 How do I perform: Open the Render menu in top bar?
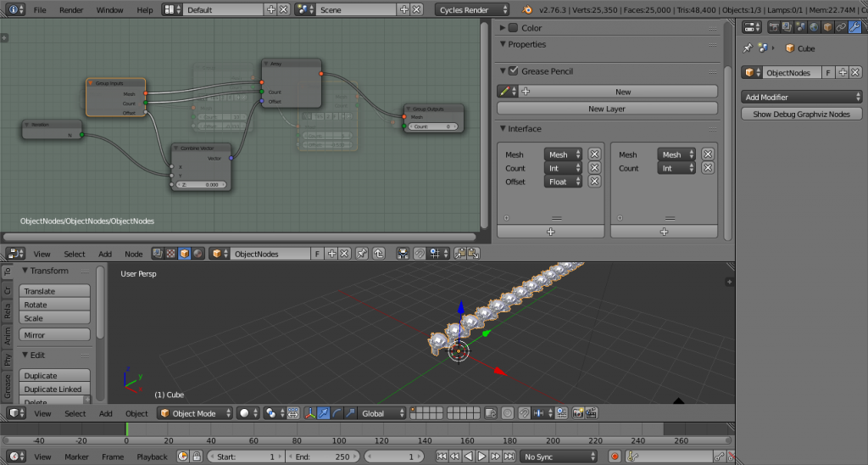71,10
